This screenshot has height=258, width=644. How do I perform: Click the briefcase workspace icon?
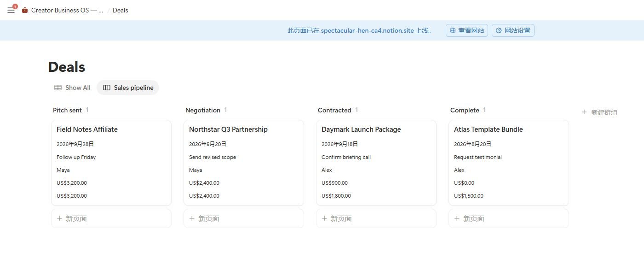pos(25,10)
